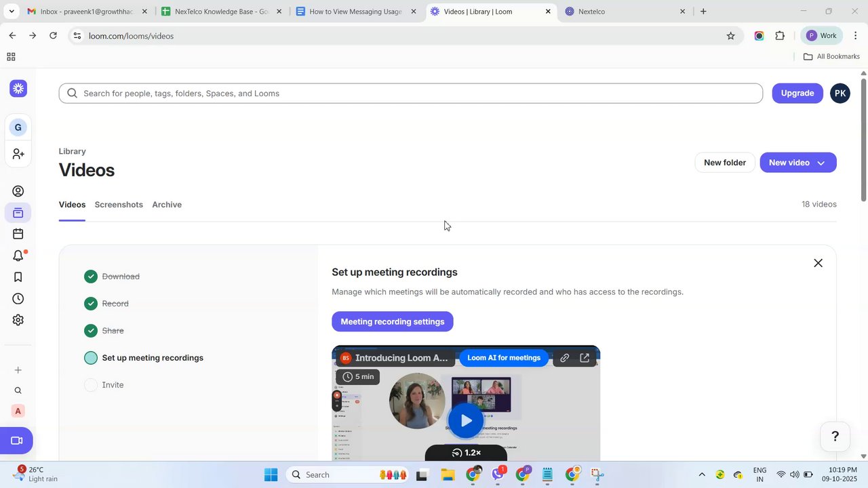
Task: Open the Loom settings gear icon
Action: pyautogui.click(x=18, y=320)
